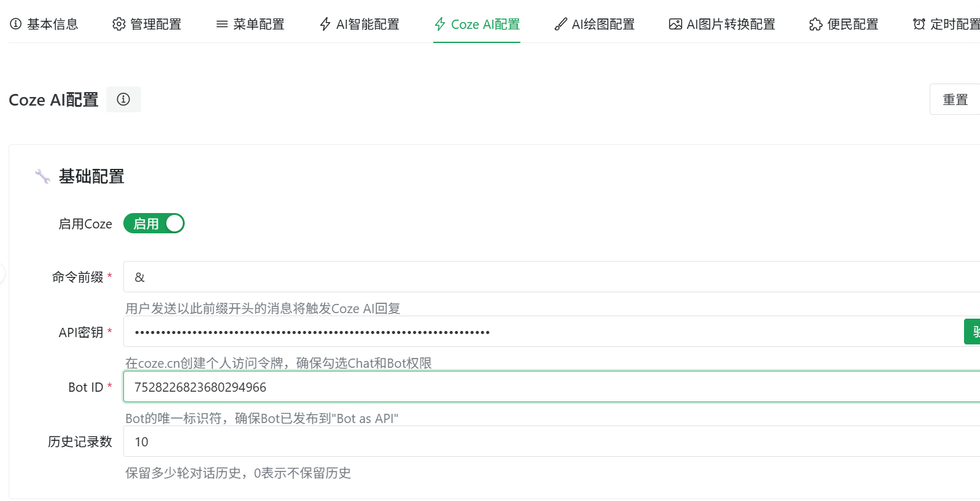980x501 pixels.
Task: Click the Coze AI配置 page title
Action: tap(53, 99)
